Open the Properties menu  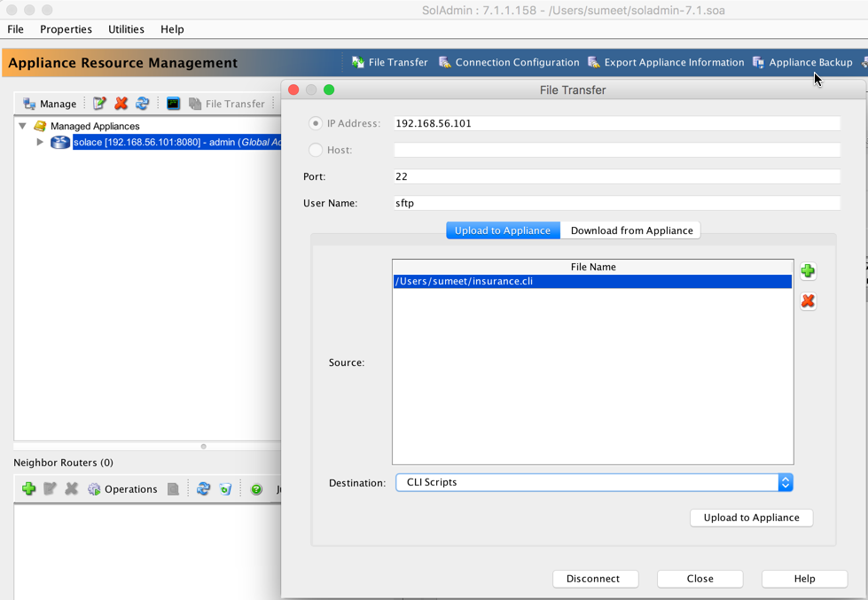click(x=66, y=29)
